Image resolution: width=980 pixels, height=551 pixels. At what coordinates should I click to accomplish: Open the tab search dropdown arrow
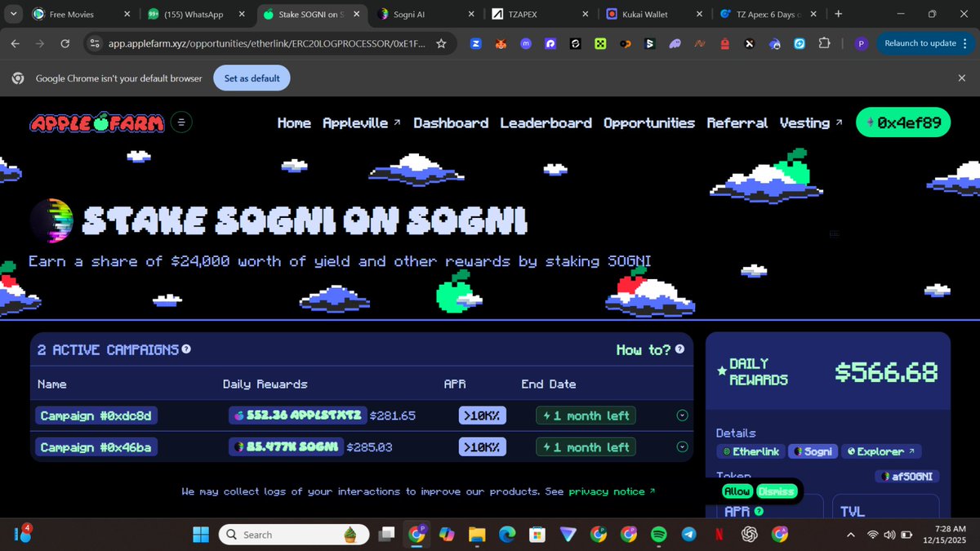(x=14, y=14)
